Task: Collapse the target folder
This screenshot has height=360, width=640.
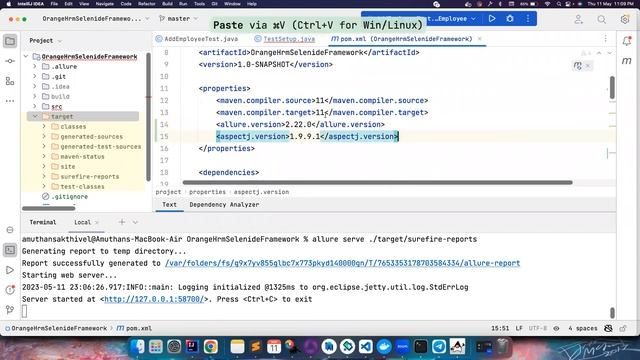Action: pyautogui.click(x=35, y=116)
